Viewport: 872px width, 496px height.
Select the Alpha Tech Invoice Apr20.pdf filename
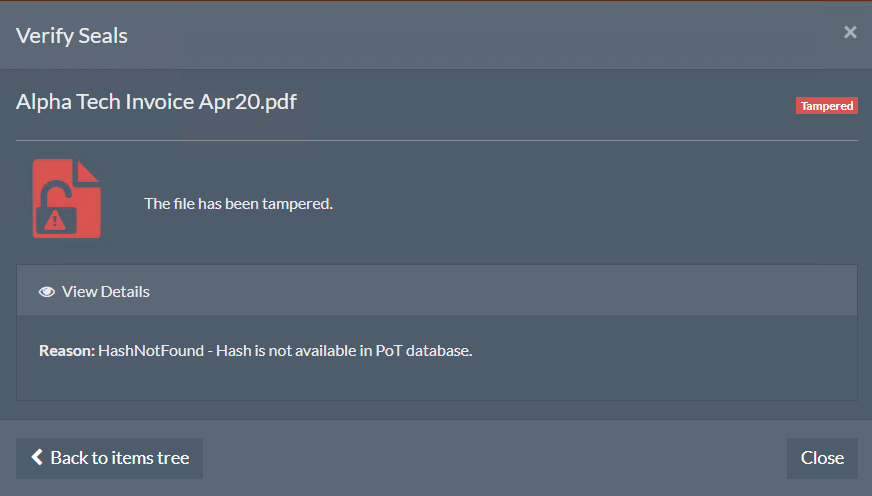click(x=156, y=102)
